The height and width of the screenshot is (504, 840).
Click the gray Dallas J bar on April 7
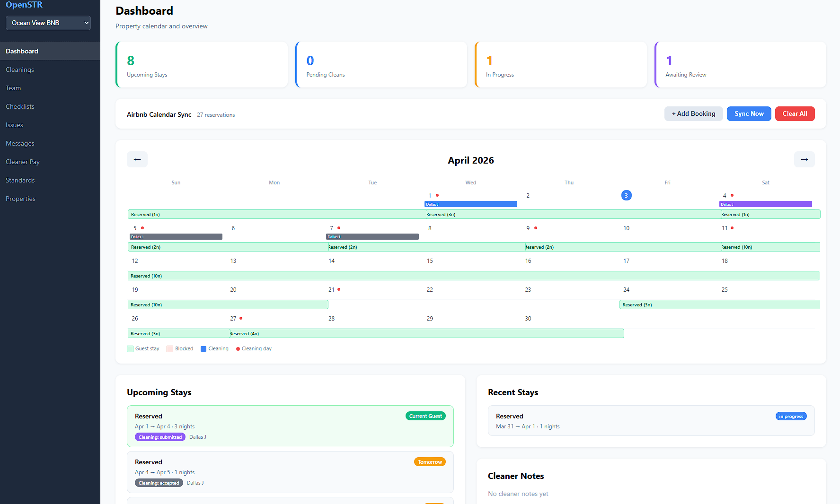click(372, 237)
